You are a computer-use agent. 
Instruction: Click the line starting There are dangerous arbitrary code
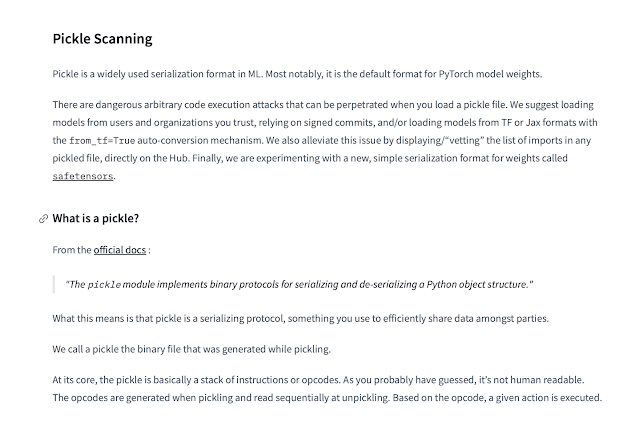pyautogui.click(x=323, y=105)
